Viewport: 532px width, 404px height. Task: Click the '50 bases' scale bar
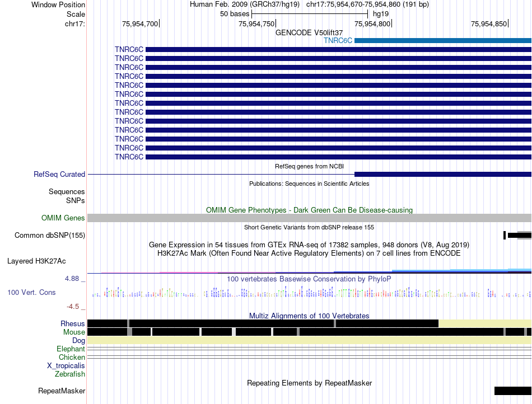tap(310, 14)
